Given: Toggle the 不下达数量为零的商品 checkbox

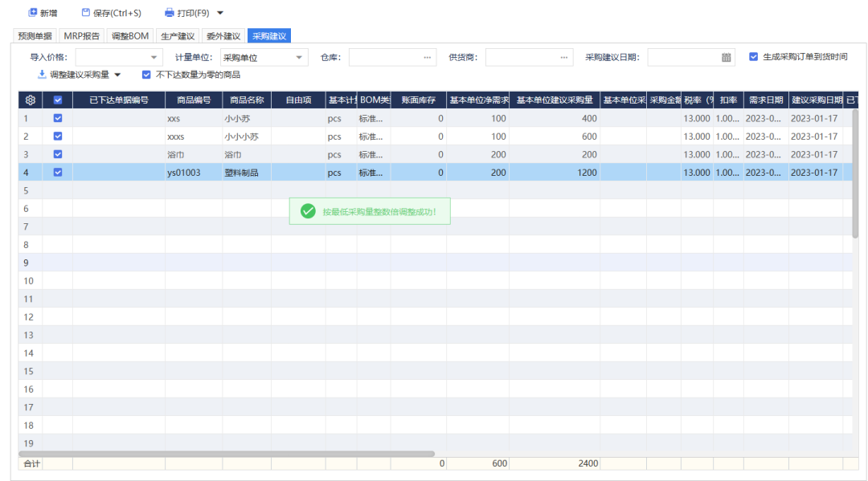Looking at the screenshot, I should pyautogui.click(x=145, y=75).
